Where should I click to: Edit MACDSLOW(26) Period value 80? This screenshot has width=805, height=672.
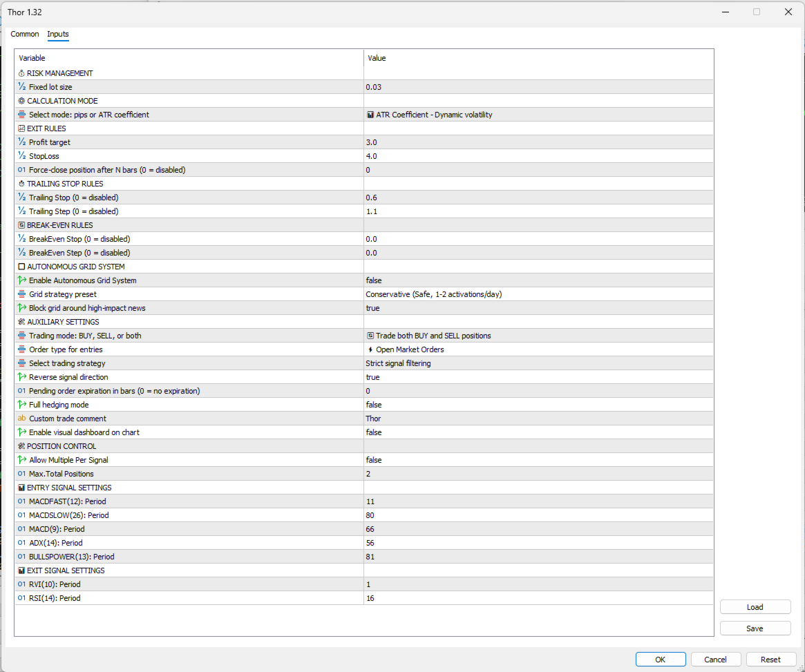[538, 515]
